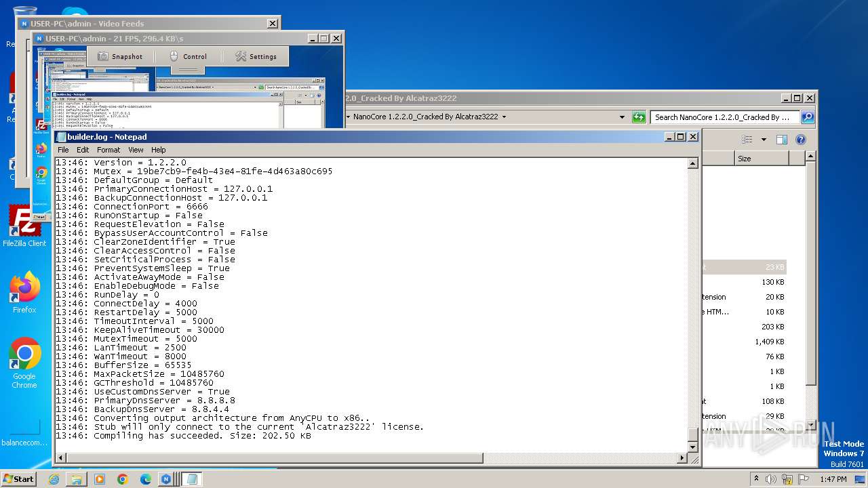
Task: Open Firefox desktop icon
Action: pos(24,293)
